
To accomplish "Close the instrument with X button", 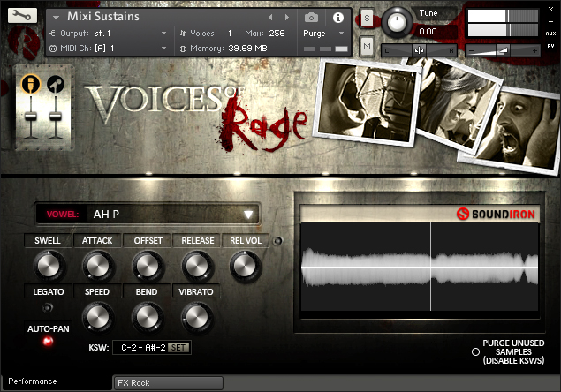I will point(550,10).
